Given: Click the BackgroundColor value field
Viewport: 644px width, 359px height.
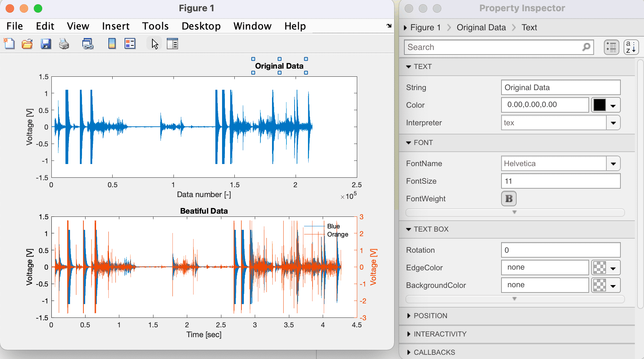Looking at the screenshot, I should [545, 285].
